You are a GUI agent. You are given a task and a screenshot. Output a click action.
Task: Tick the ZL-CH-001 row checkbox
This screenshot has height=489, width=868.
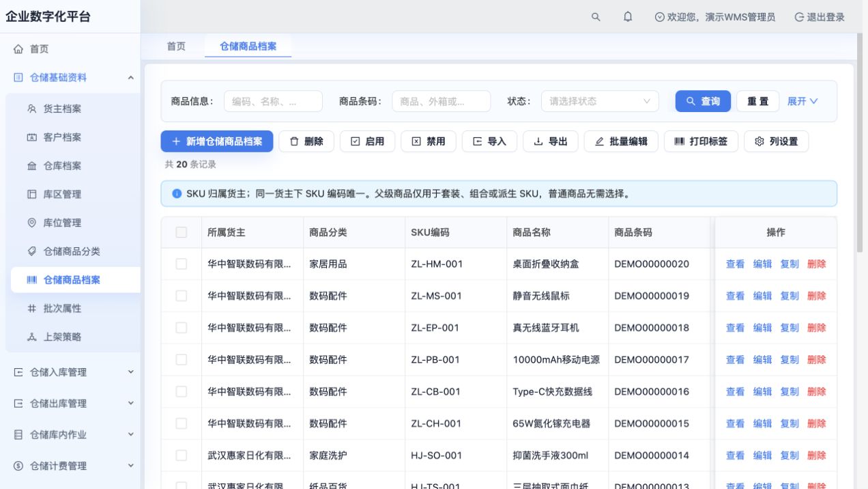coord(182,423)
